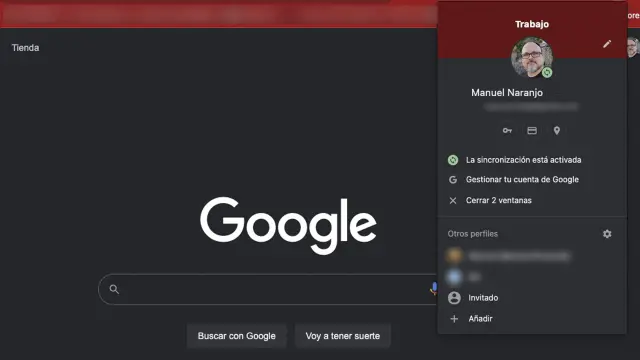Open payment methods via the card icon
This screenshot has width=640, height=360.
532,131
